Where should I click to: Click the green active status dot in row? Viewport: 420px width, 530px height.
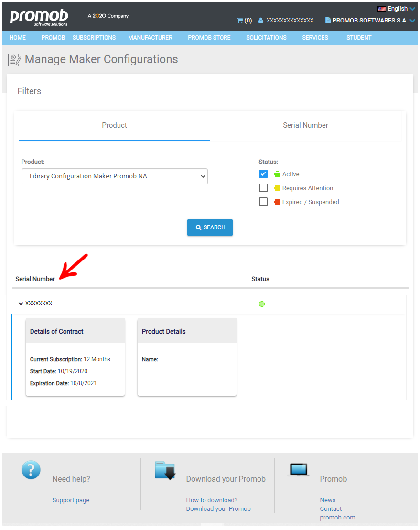click(x=262, y=304)
